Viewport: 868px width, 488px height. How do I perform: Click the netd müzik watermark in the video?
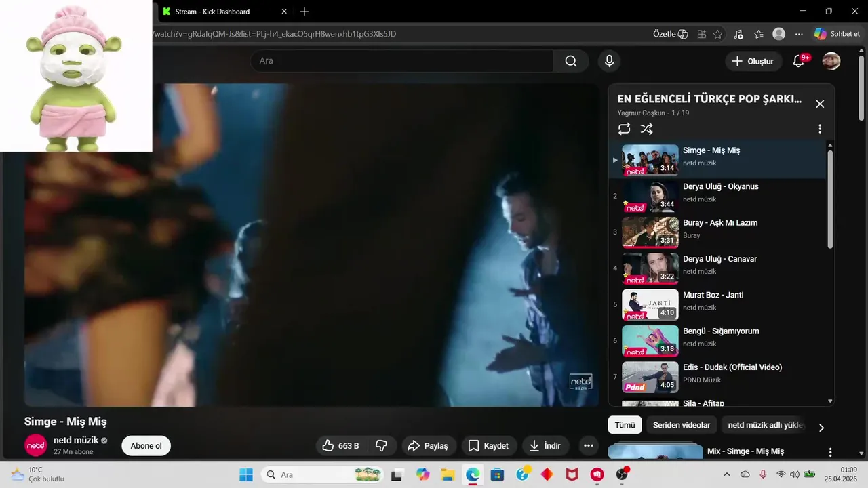(x=580, y=382)
